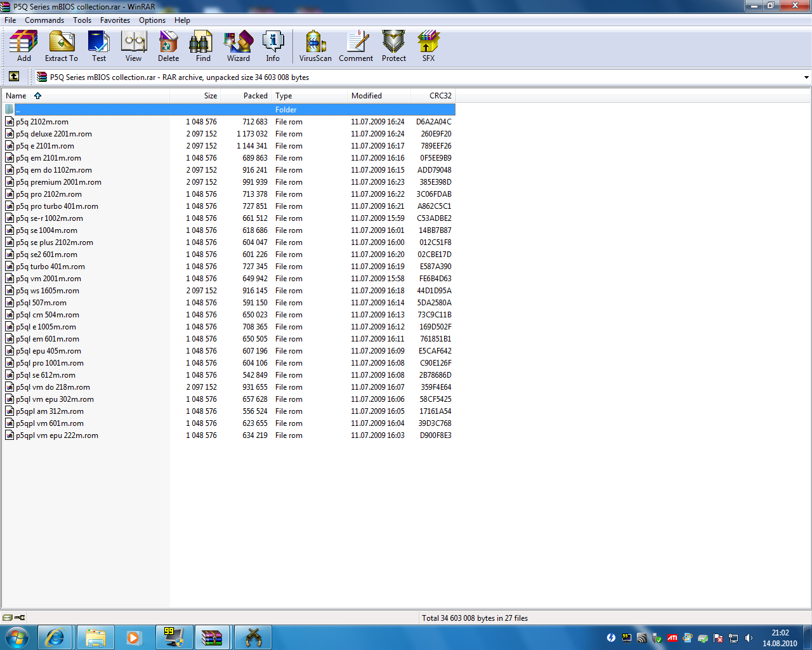Image resolution: width=812 pixels, height=650 pixels.
Task: Open the Options menu
Action: [x=152, y=20]
